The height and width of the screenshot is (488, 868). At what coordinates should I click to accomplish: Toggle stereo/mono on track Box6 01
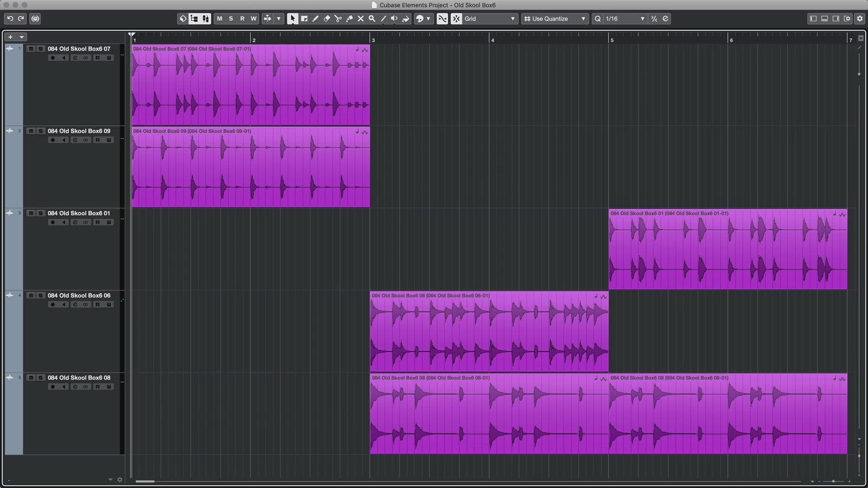pos(85,222)
